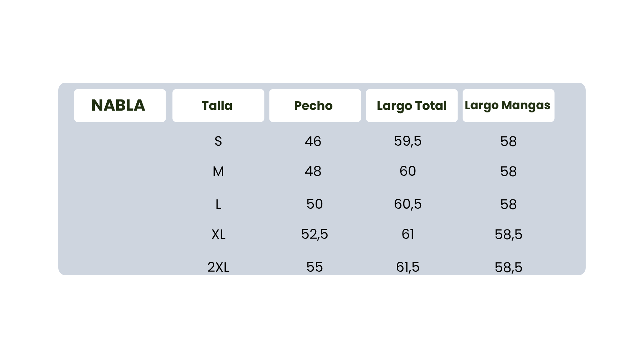Viewport: 644px width, 358px height.
Task: Click the Largo Total value 61,5
Action: (x=408, y=267)
